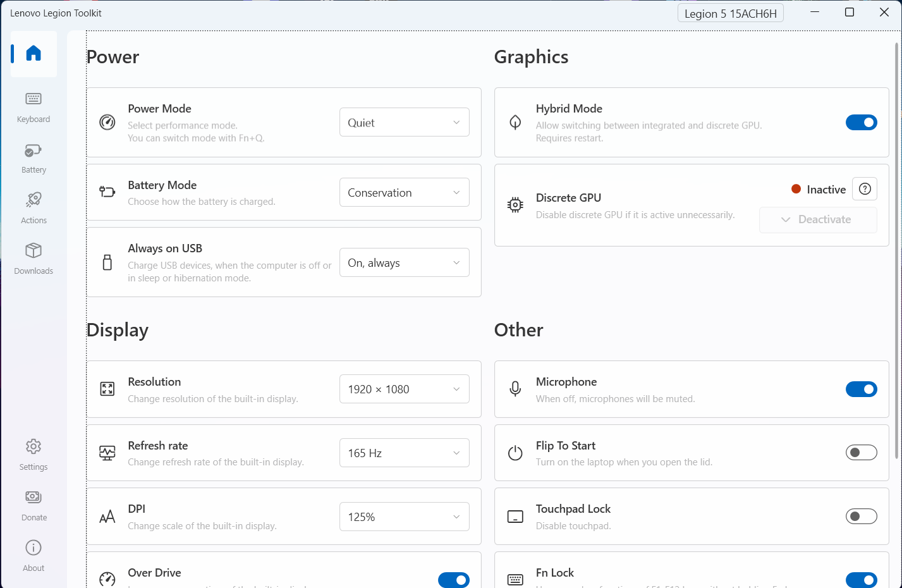
Task: Click the Flip To Start power icon
Action: pyautogui.click(x=515, y=453)
